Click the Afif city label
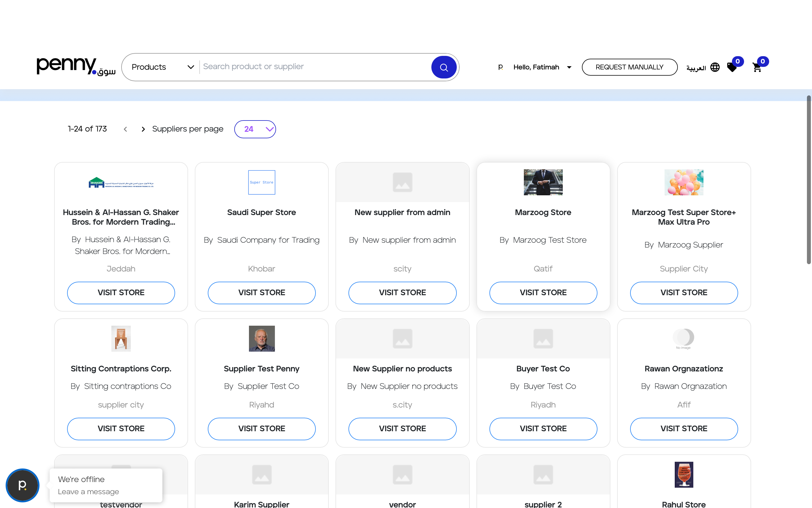Image resolution: width=812 pixels, height=508 pixels. [x=684, y=405]
